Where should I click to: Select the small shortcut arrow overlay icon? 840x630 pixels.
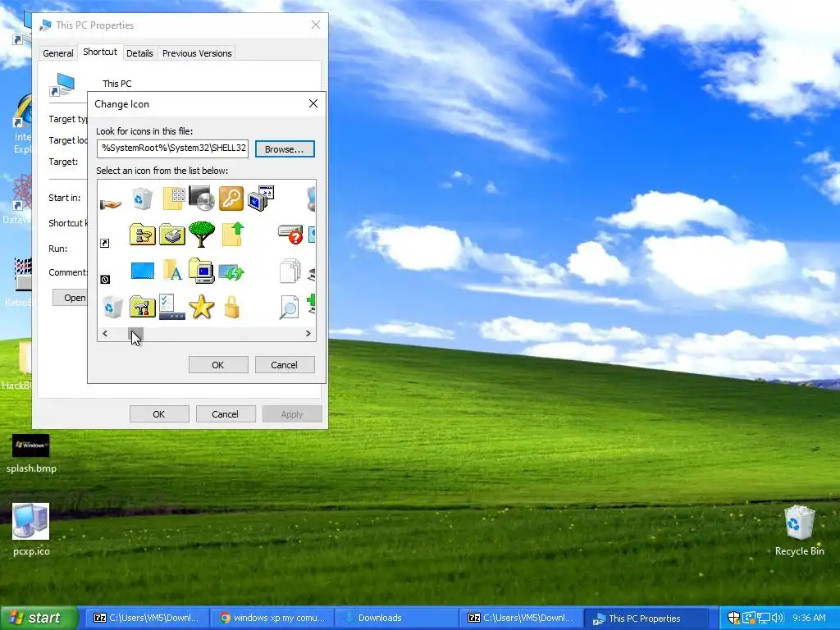pos(104,243)
